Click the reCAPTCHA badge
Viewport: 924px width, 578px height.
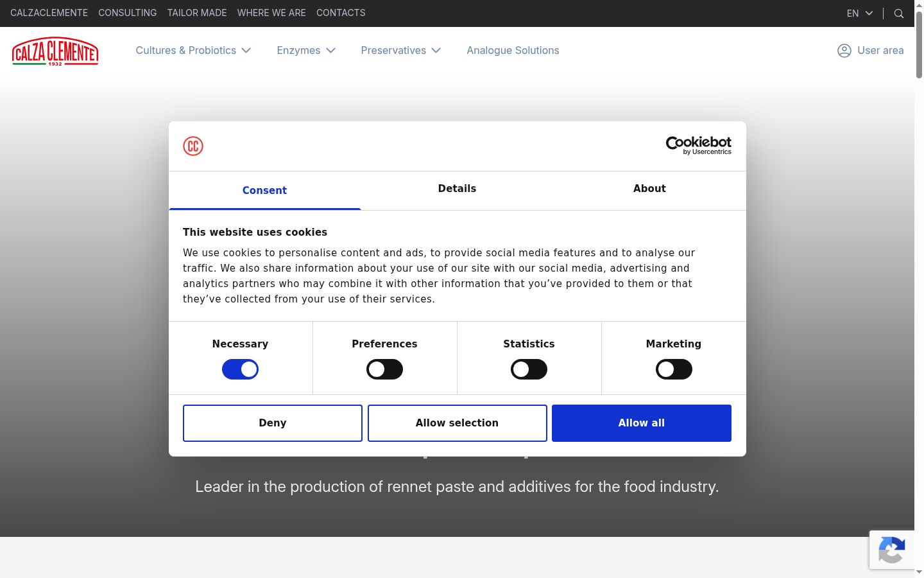pos(892,550)
